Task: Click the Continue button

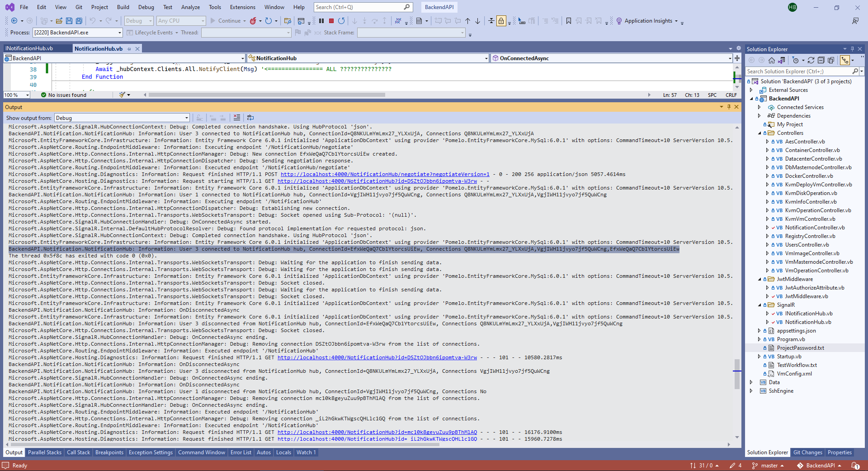Action: [228, 20]
